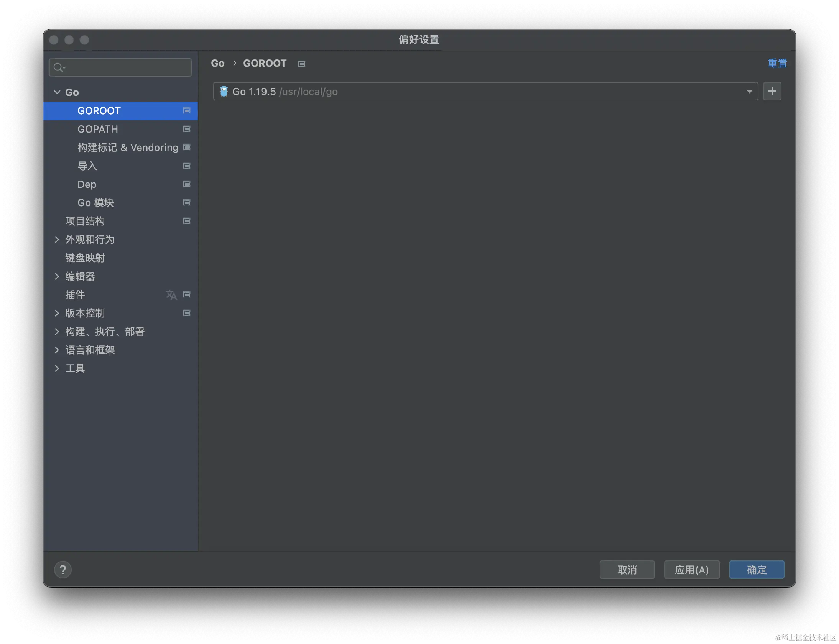Click the search magnifier icon in the settings filter
839x644 pixels.
click(x=59, y=67)
